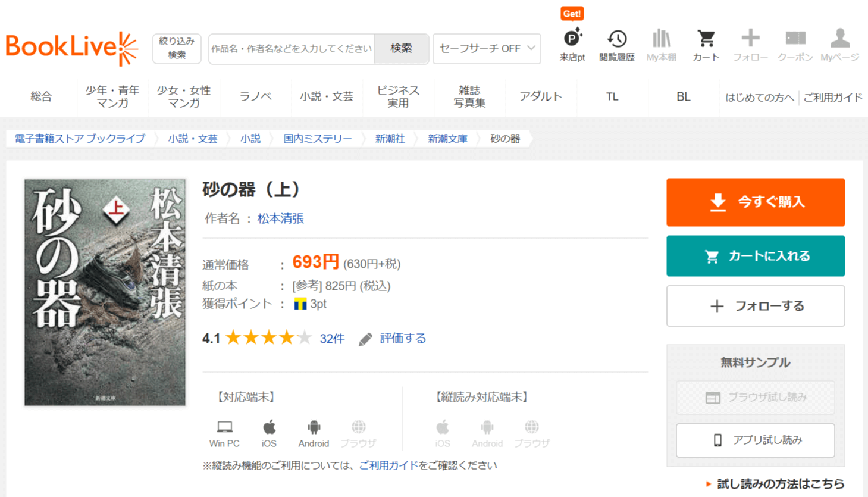Open the 閲覧履歴 browsing history icon
Viewport: 868px width, 497px height.
[x=616, y=39]
